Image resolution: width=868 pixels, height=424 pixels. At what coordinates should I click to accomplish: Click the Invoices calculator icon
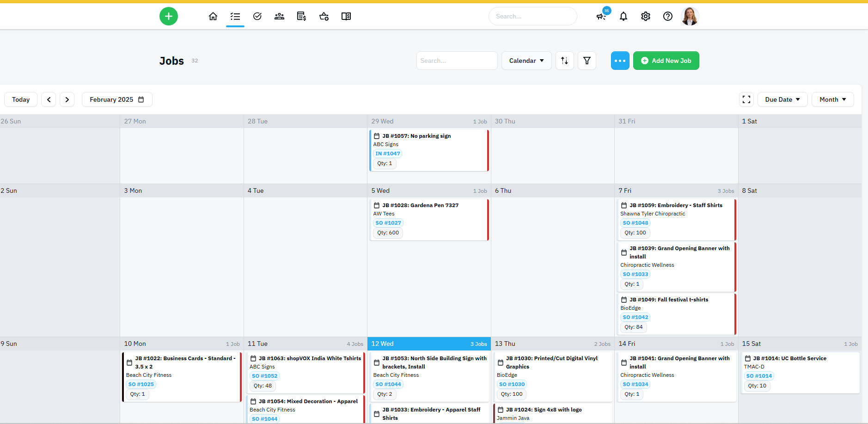click(x=301, y=16)
